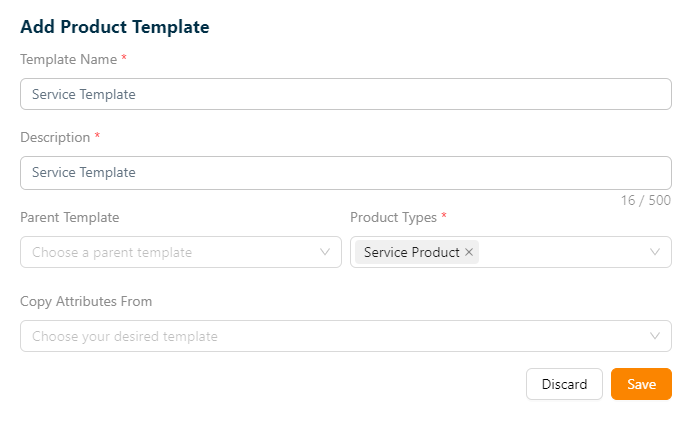Remove the Service Product tag

click(x=469, y=252)
